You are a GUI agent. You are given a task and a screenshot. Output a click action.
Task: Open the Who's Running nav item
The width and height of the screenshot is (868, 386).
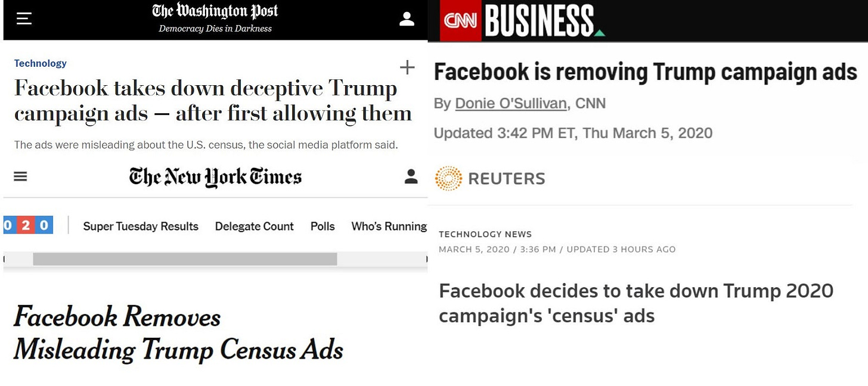[x=389, y=226]
